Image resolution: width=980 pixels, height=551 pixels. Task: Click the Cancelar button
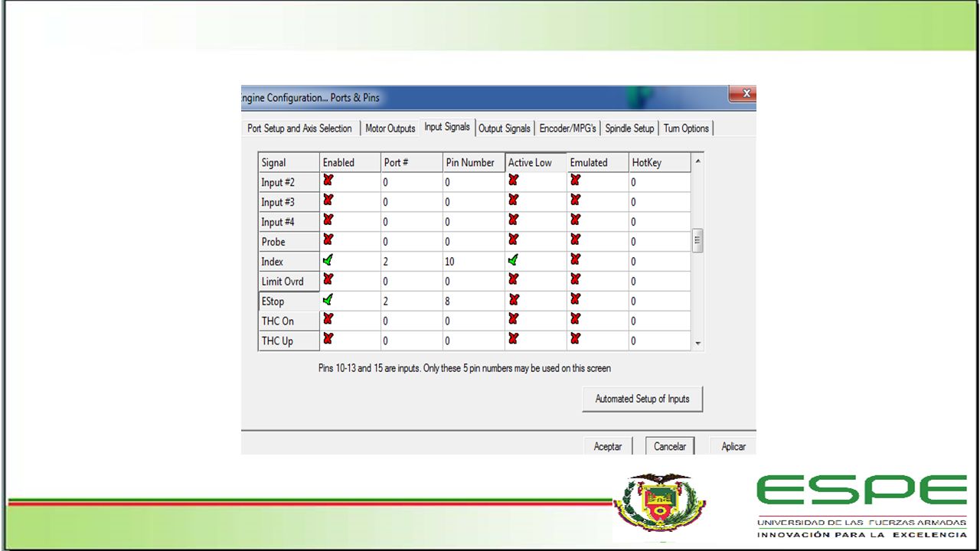pos(670,446)
